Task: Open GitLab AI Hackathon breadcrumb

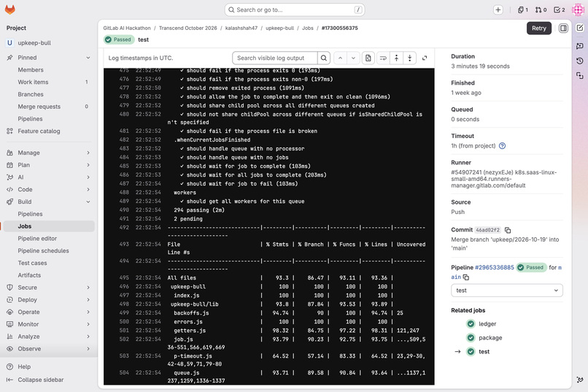Action: (x=127, y=28)
